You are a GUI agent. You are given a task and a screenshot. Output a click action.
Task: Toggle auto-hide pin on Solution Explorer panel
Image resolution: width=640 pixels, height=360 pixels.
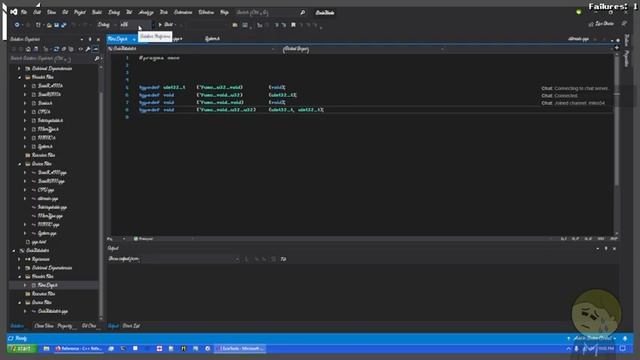[x=90, y=39]
